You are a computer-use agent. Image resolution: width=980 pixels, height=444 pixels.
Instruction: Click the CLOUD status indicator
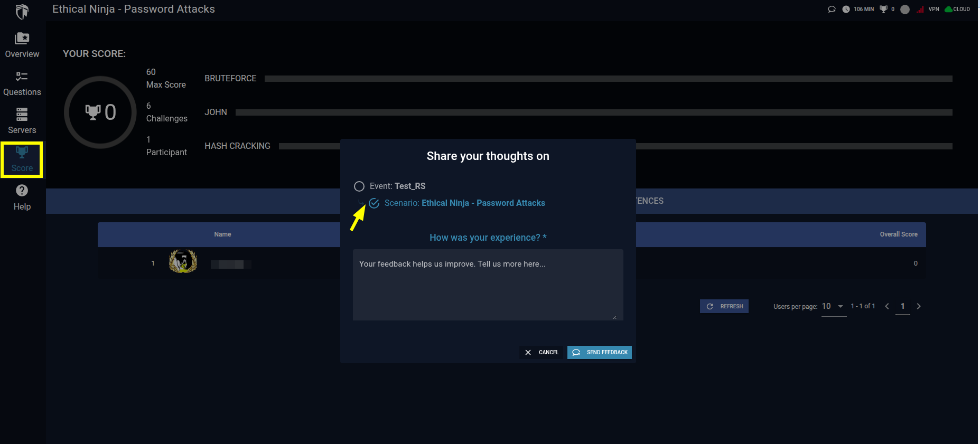click(957, 9)
